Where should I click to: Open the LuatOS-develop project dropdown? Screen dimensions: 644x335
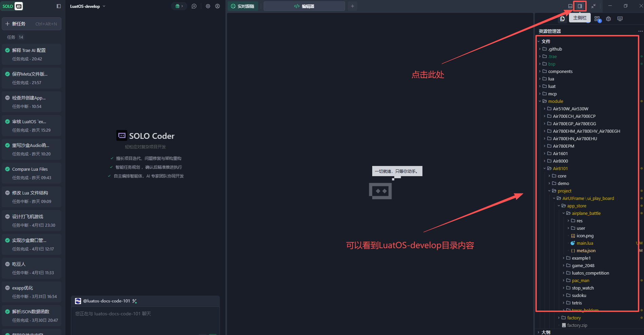point(88,6)
